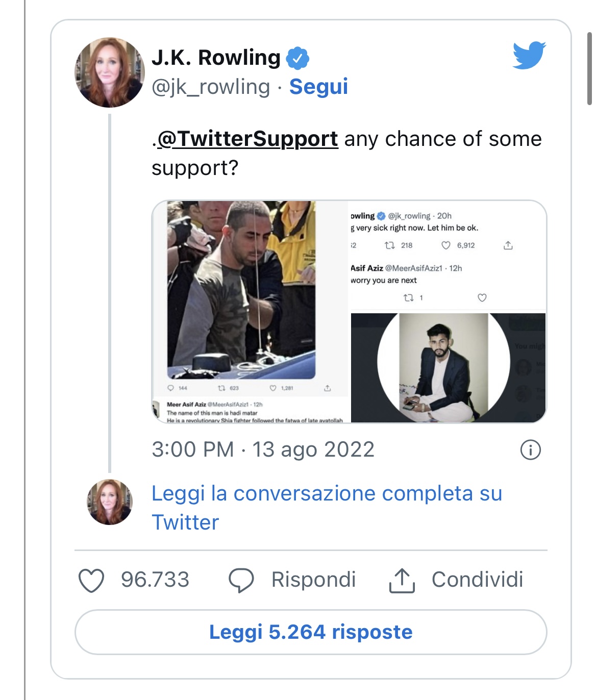Open the @jk_rowling handle

click(211, 87)
